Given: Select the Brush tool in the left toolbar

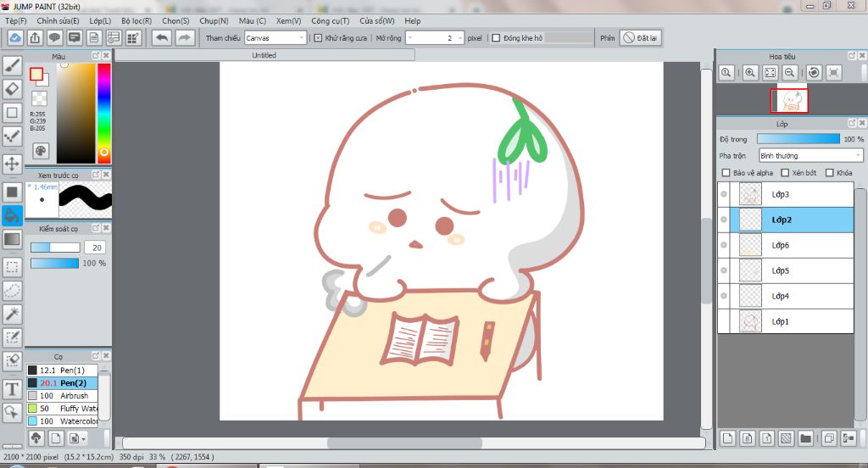Looking at the screenshot, I should click(x=12, y=65).
